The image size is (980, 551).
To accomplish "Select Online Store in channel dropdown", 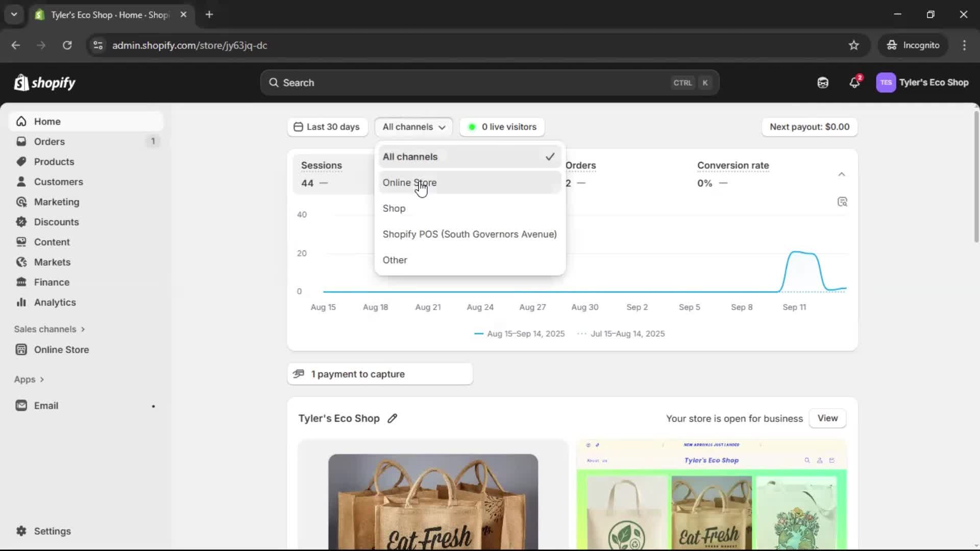I will click(x=470, y=183).
